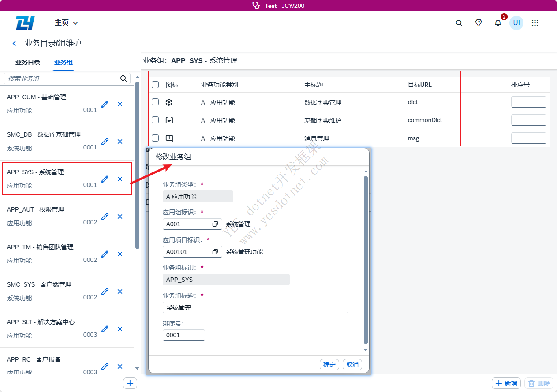The width and height of the screenshot is (557, 392).
Task: Click the 新增 button at the bottom right
Action: click(x=506, y=383)
